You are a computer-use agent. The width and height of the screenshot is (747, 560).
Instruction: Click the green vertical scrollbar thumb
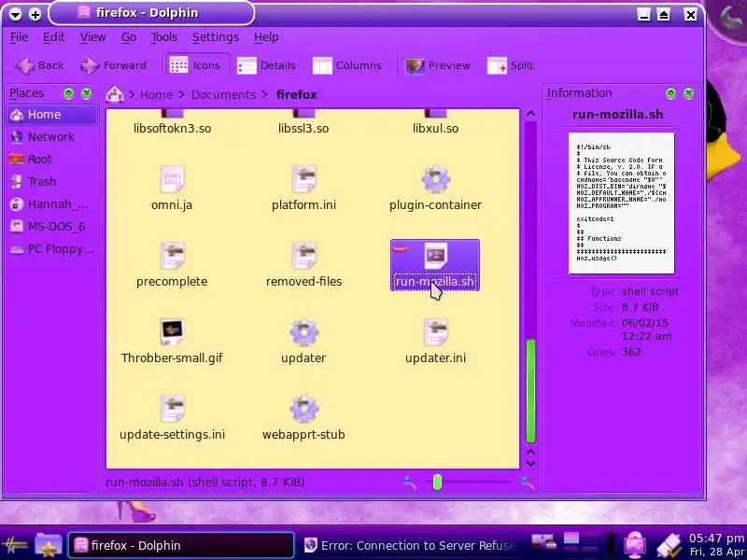click(530, 390)
